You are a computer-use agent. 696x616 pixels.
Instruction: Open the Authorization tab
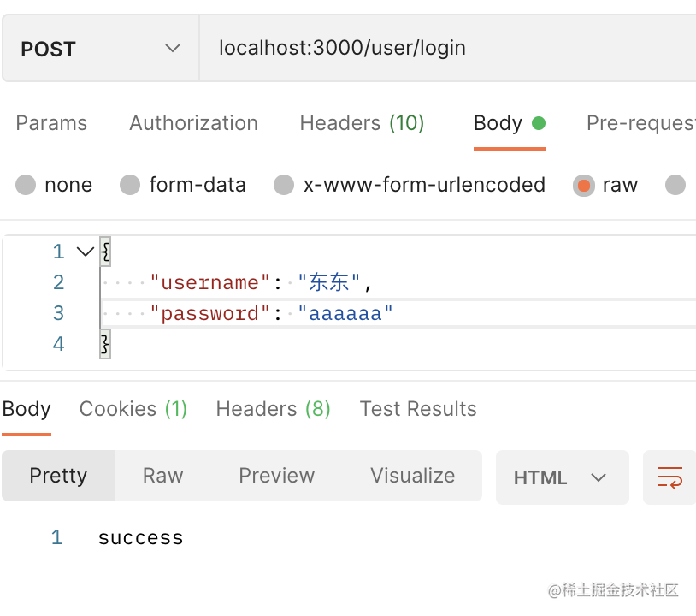[193, 123]
